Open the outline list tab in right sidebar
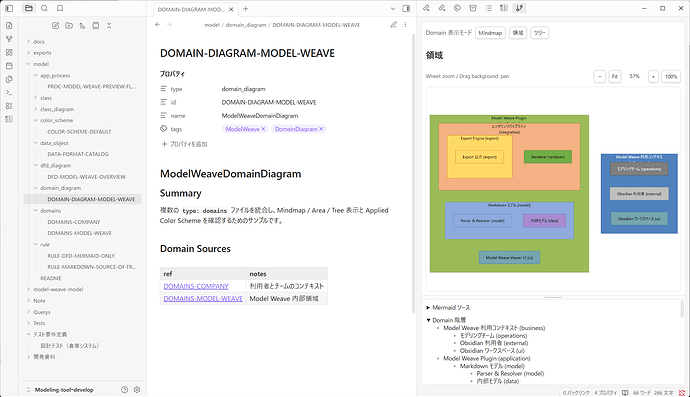Viewport: 690px width, 397px height. pyautogui.click(x=488, y=8)
